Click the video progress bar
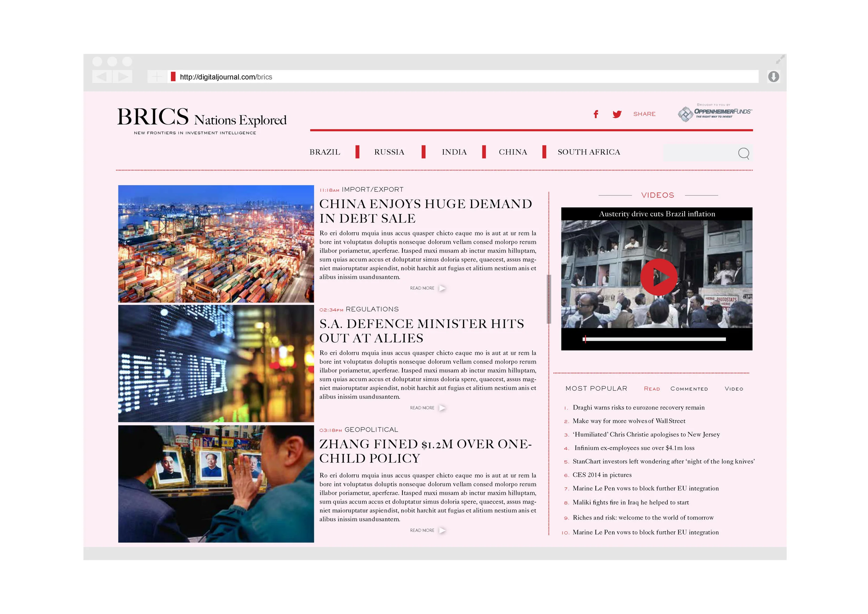Image resolution: width=868 pixels, height=614 pixels. [654, 339]
